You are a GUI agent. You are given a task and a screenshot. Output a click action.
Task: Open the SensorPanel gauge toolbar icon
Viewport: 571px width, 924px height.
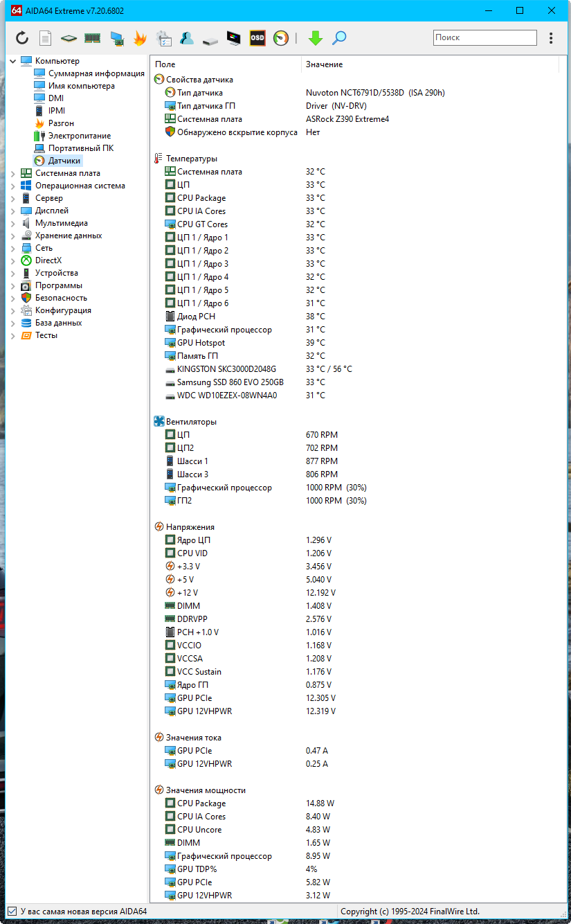point(281,38)
